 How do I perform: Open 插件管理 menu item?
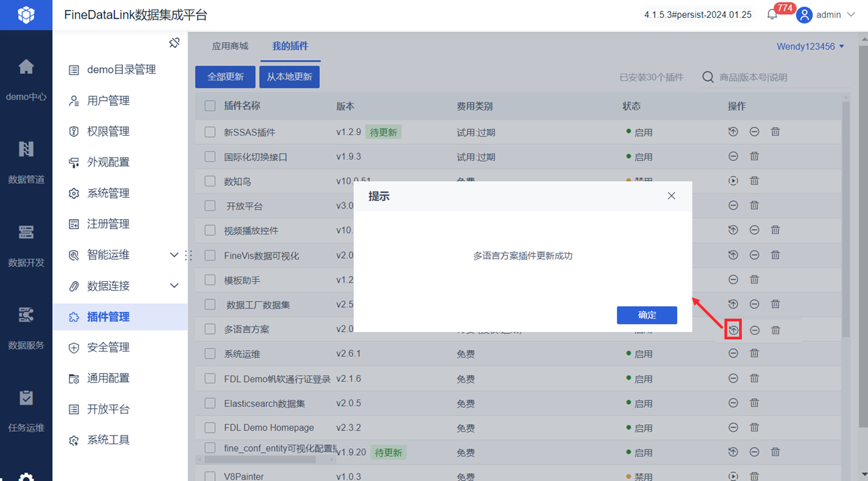120,317
